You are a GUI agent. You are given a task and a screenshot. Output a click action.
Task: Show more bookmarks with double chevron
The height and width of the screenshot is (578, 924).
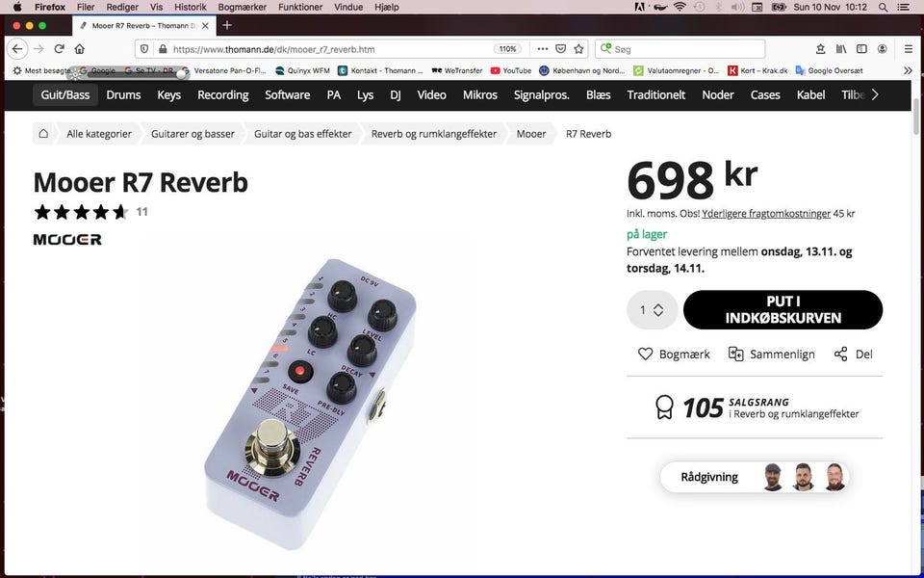(908, 70)
